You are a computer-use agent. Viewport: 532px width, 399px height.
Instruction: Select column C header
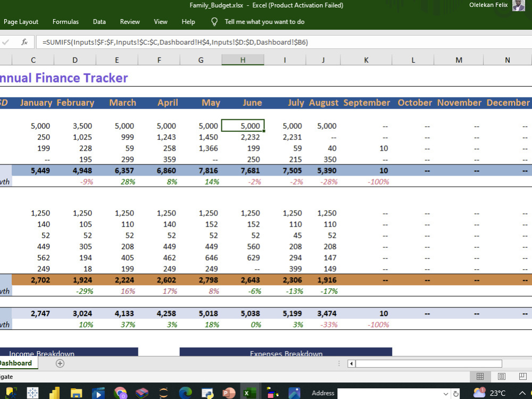33,60
